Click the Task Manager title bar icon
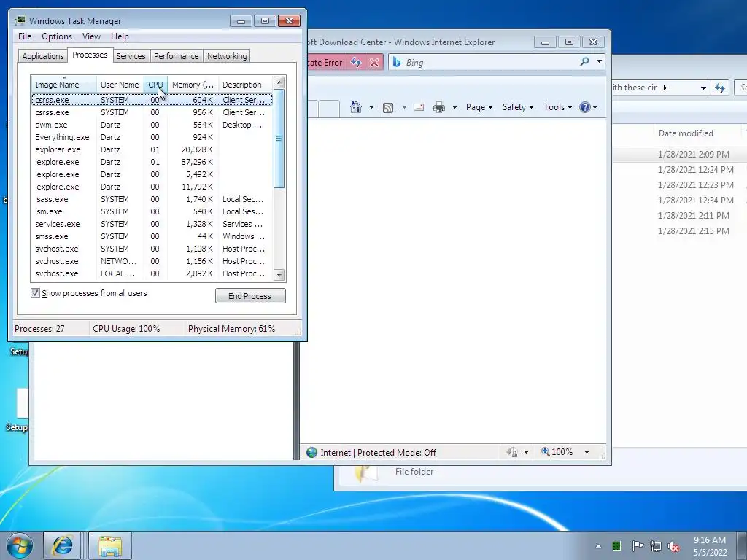The width and height of the screenshot is (747, 560). click(20, 20)
